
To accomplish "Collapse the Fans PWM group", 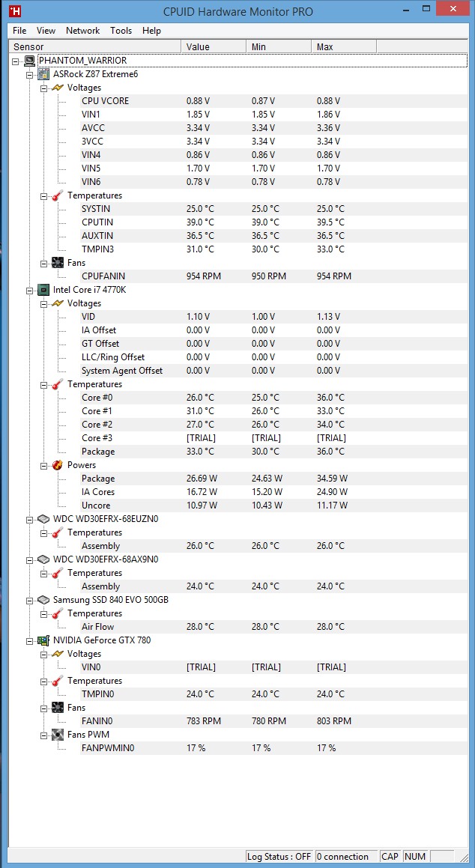I will pos(43,735).
